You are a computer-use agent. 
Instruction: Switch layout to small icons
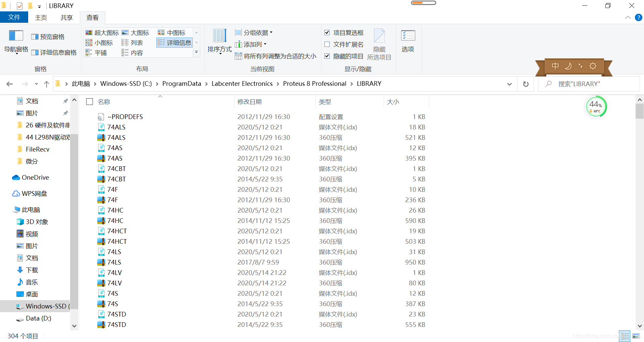[x=99, y=43]
